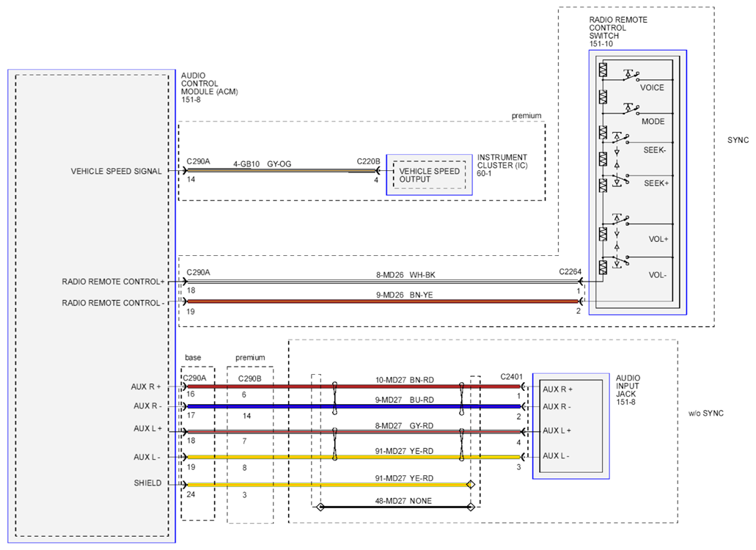756x550 pixels.
Task: Click the SEEK+ switch label
Action: point(656,183)
